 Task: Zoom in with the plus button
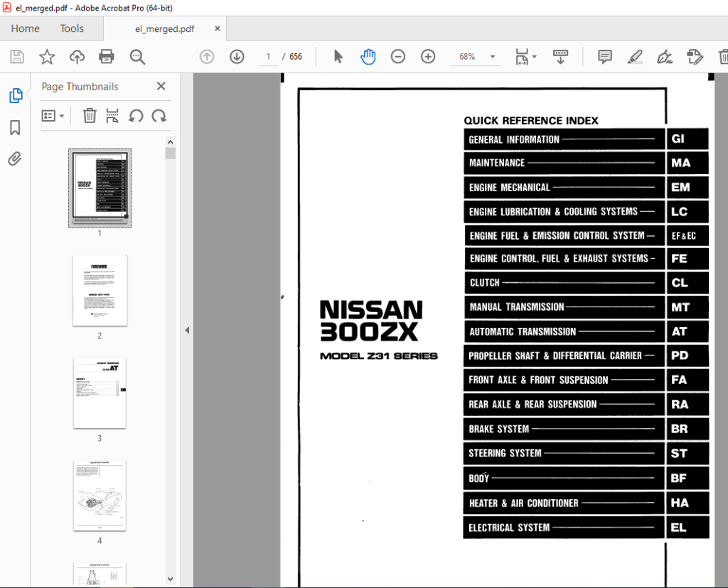(x=427, y=57)
